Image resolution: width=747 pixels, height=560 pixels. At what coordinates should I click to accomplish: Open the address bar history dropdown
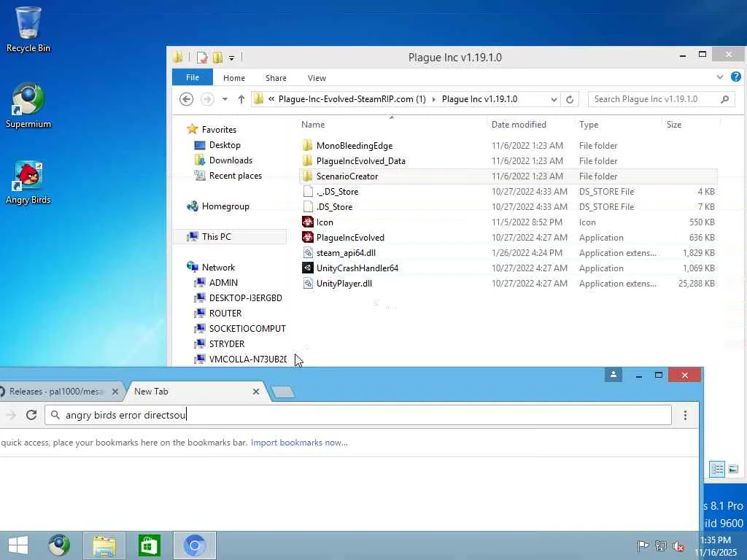pos(554,99)
